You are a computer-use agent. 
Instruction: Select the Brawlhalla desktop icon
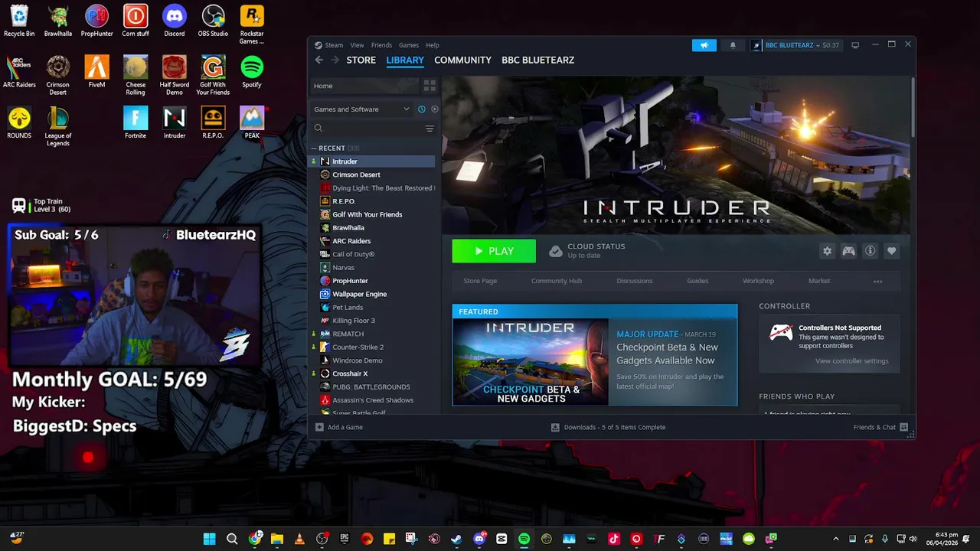pos(57,21)
